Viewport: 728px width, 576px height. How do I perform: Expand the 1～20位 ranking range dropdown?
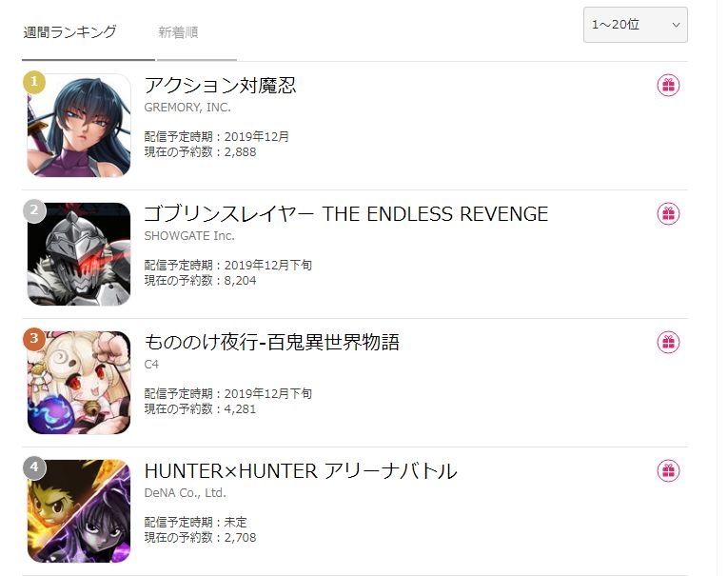[x=635, y=25]
